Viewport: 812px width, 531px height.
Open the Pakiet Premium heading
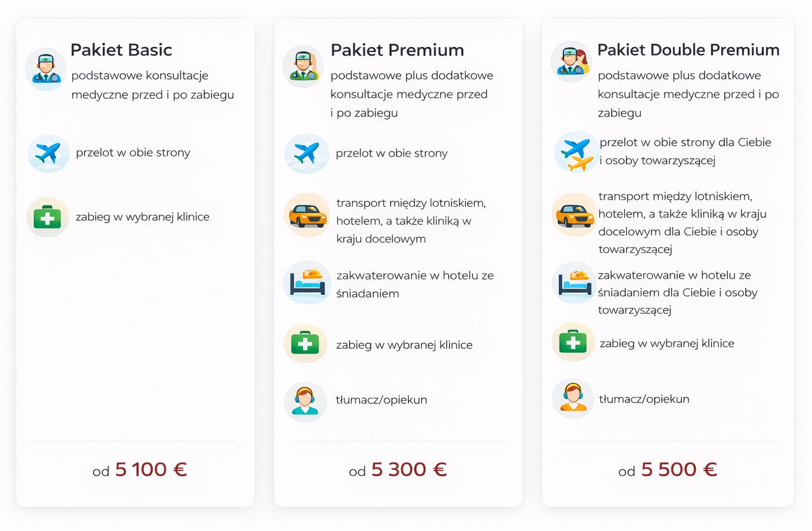click(x=397, y=50)
